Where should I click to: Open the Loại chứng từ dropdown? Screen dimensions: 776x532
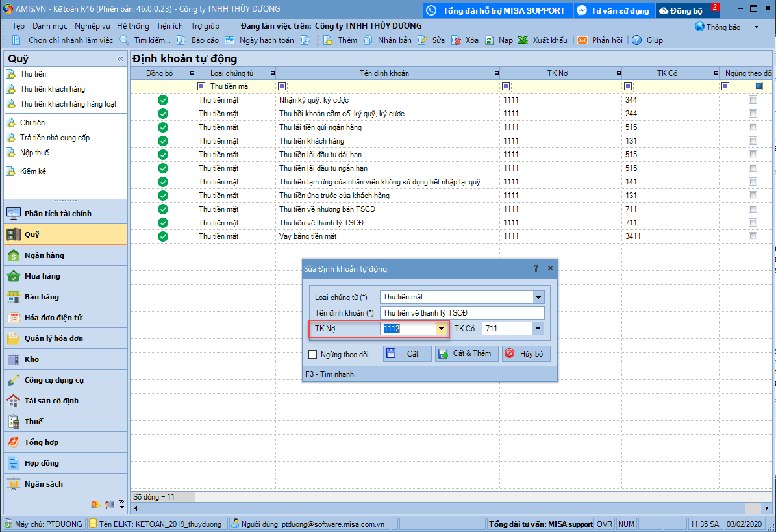pyautogui.click(x=538, y=298)
